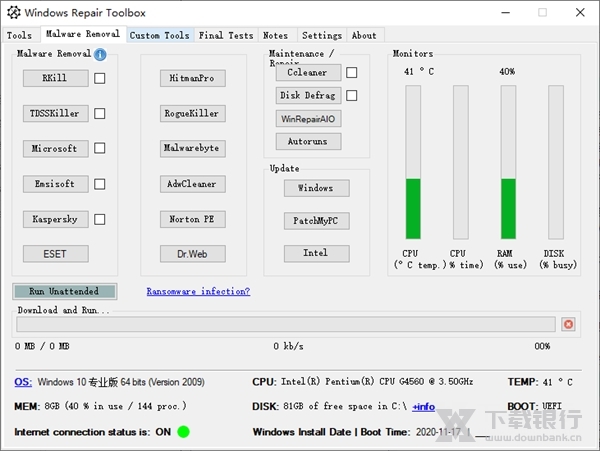
Task: Click the Intel update button
Action: click(x=316, y=253)
